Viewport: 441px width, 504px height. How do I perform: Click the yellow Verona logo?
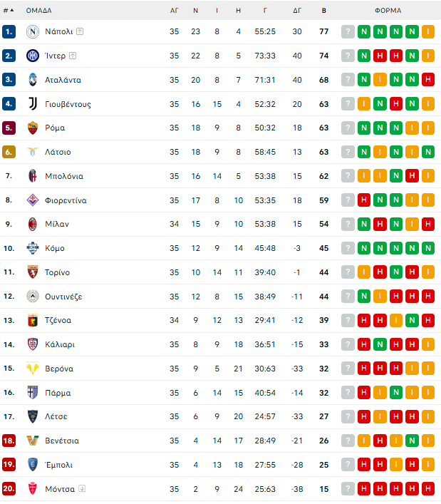[32, 369]
